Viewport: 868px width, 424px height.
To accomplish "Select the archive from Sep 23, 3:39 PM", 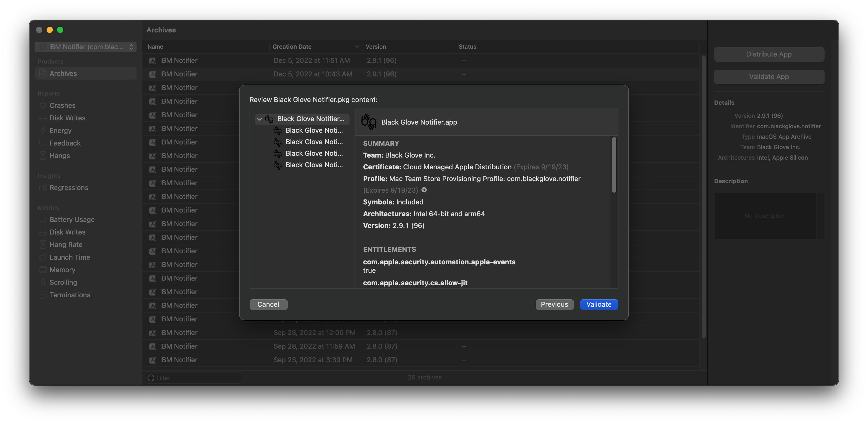I will pyautogui.click(x=421, y=360).
